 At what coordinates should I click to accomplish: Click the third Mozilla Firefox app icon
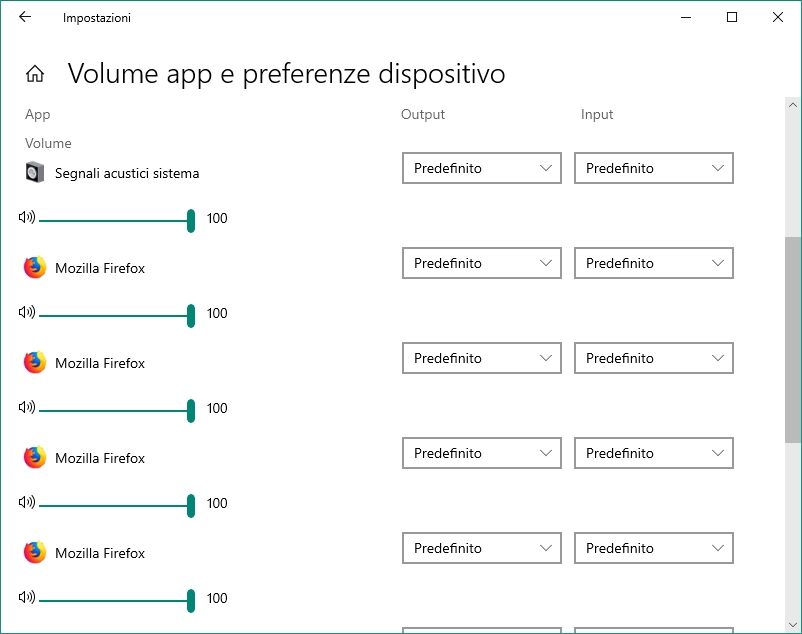(35, 458)
